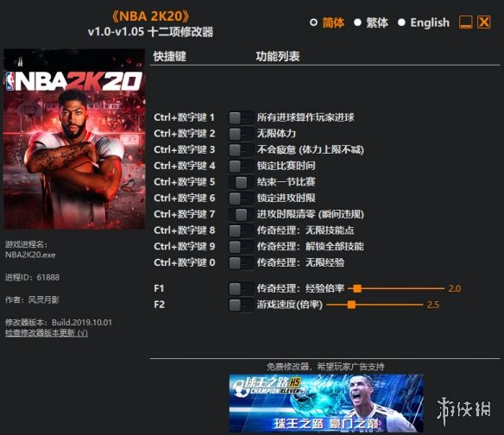
Task: Toggle F1 传奇经理: 经验倍率 switch
Action: (x=241, y=289)
